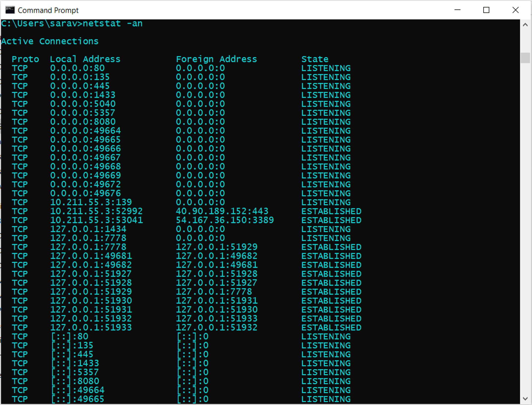Click foreign address 54.167.36.150:3389
Image resolution: width=532 pixels, height=405 pixels.
point(225,220)
